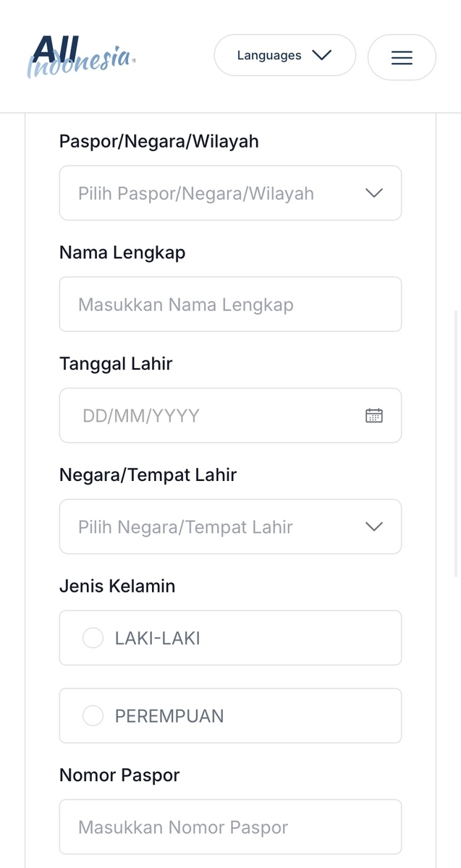Screen dimensions: 461x868
Task: Click the Languages chevron arrow
Action: pyautogui.click(x=321, y=55)
